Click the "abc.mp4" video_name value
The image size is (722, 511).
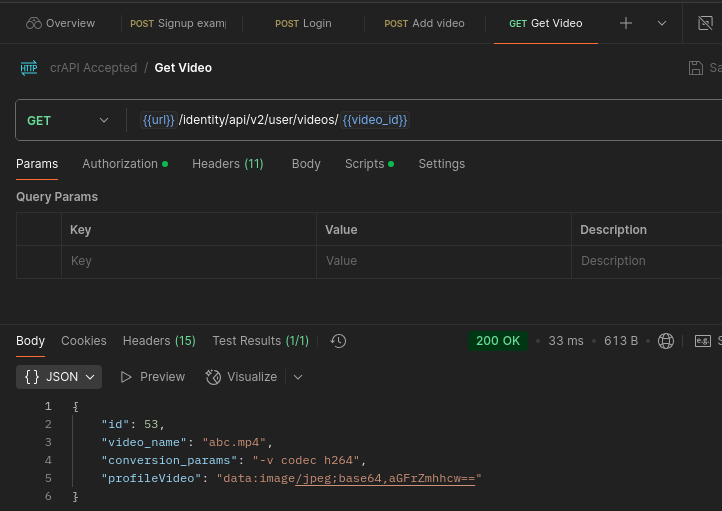pos(234,442)
